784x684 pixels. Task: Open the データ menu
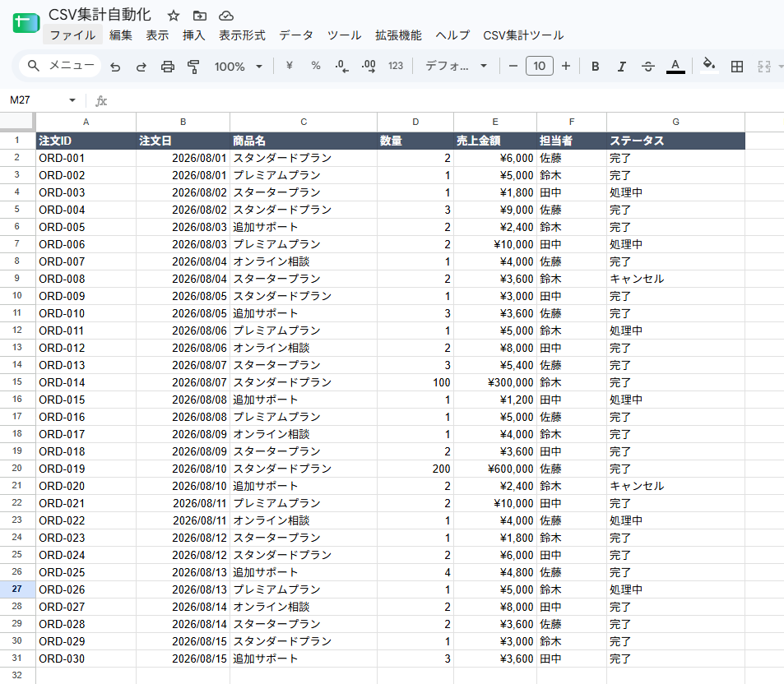click(296, 35)
